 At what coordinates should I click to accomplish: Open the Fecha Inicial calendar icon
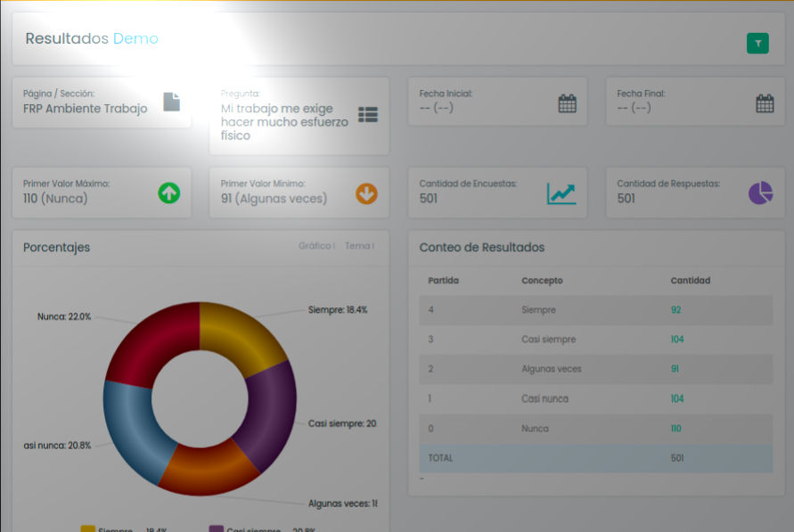pyautogui.click(x=567, y=103)
